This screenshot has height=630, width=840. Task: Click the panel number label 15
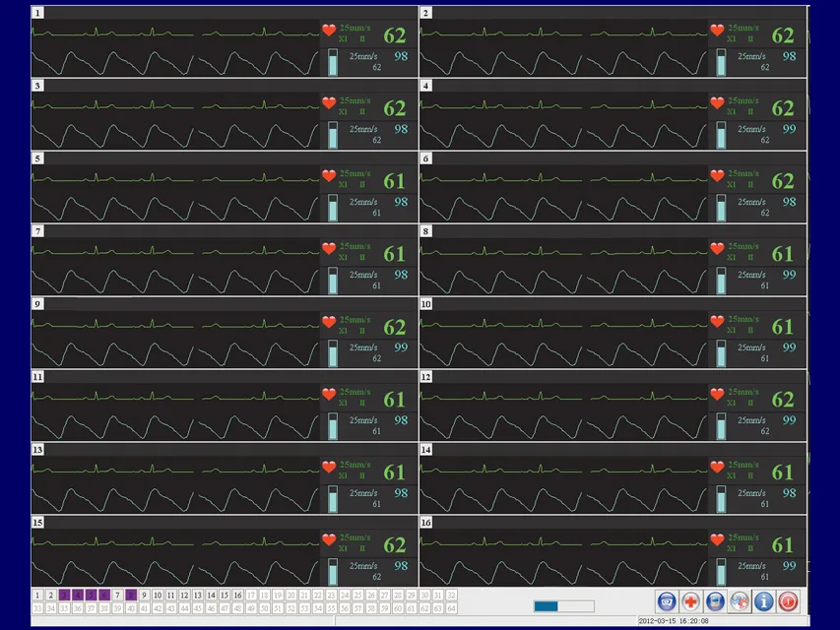(37, 523)
